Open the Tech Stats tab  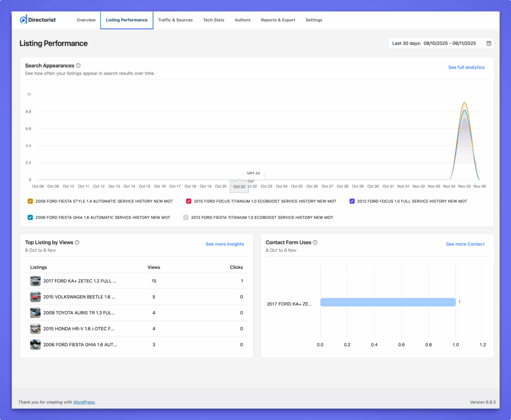tap(214, 20)
